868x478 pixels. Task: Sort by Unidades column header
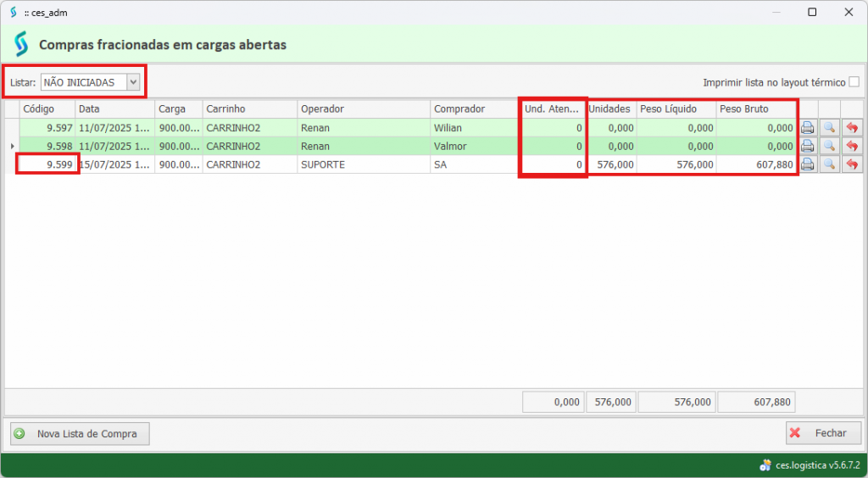610,109
